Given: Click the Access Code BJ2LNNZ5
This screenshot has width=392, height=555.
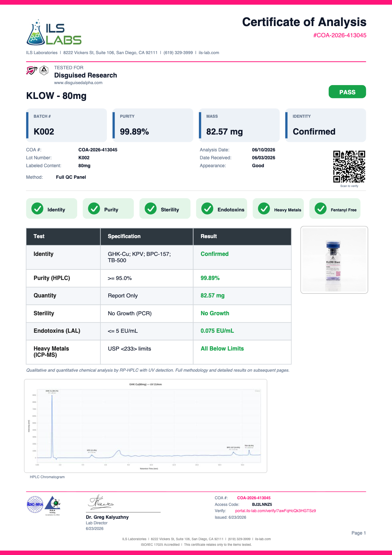Looking at the screenshot, I should point(262,505).
